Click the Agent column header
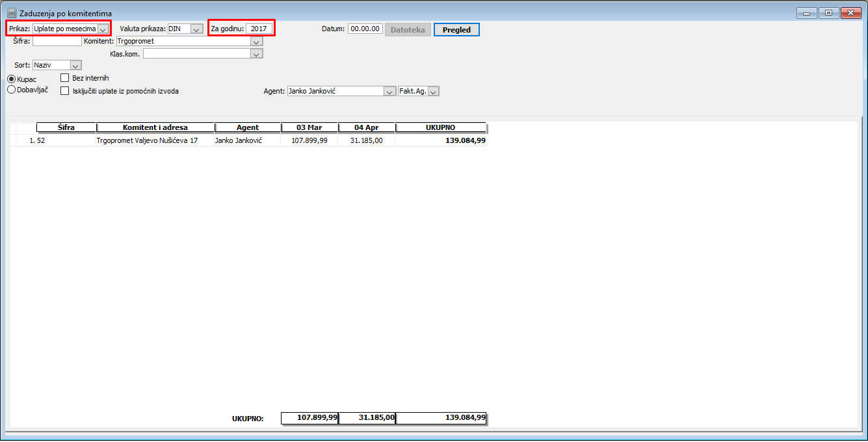The height and width of the screenshot is (442, 868). click(248, 127)
